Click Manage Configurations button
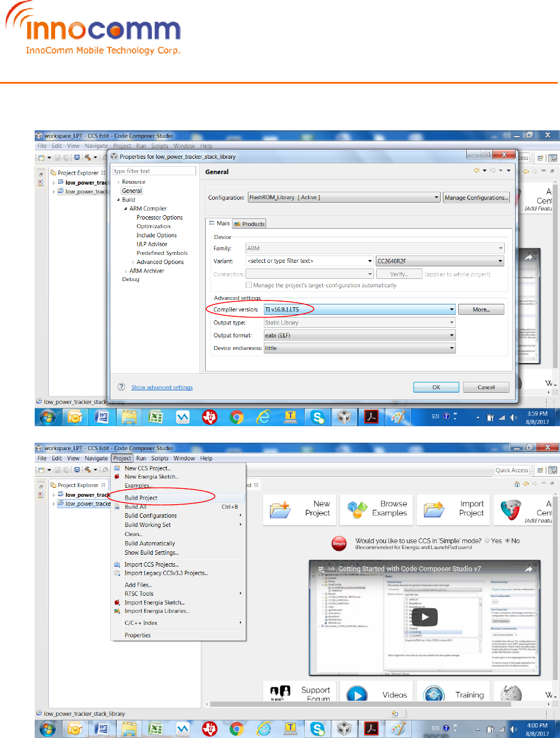The image size is (560, 738). click(x=476, y=197)
